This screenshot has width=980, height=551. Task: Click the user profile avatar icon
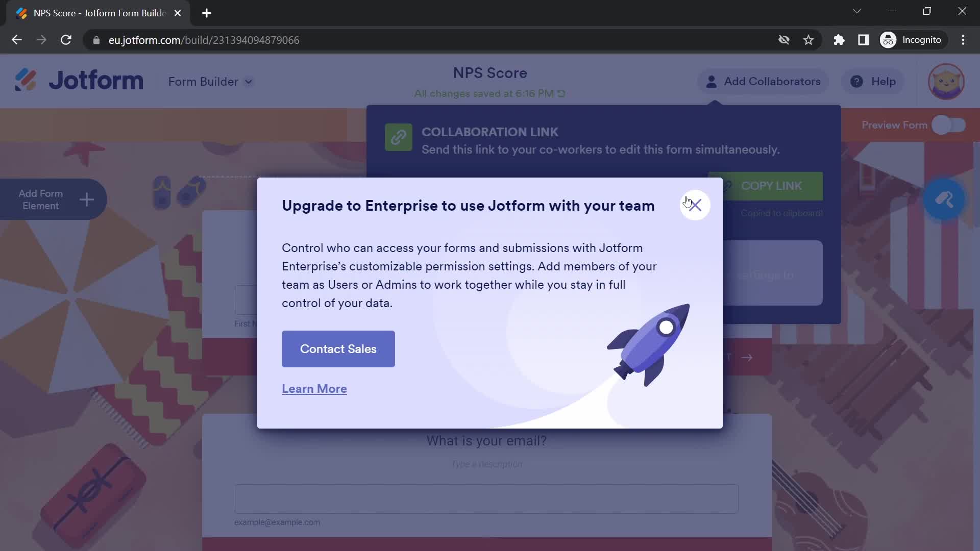tap(947, 81)
